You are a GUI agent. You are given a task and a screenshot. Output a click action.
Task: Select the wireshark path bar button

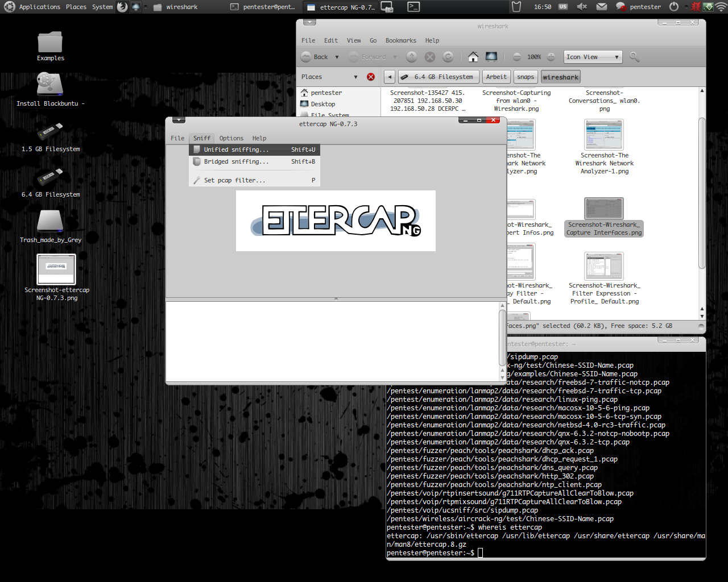tap(560, 77)
